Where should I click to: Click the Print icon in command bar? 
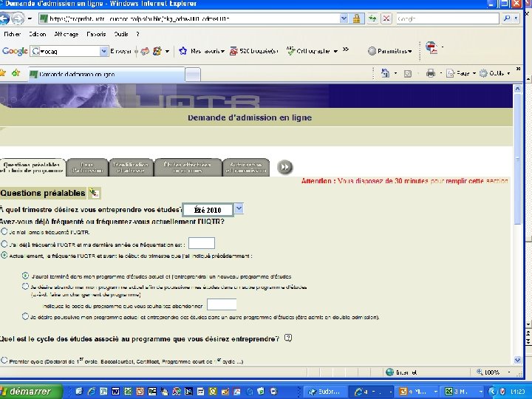pyautogui.click(x=431, y=73)
